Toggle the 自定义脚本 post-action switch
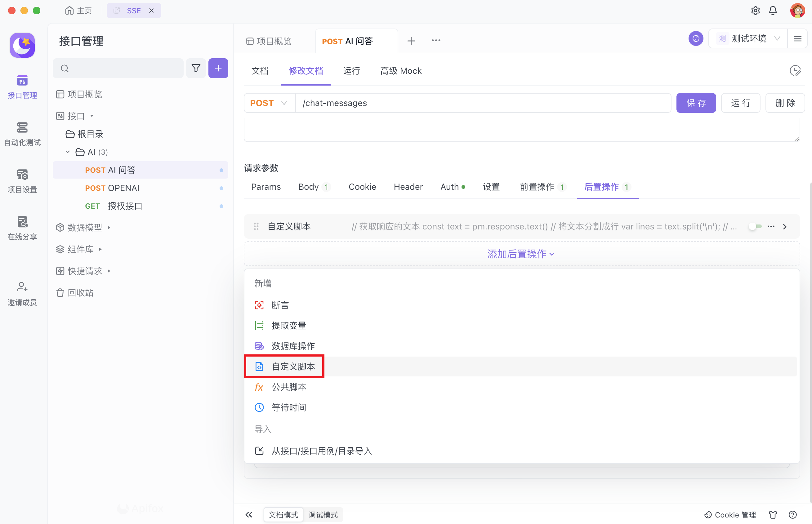This screenshot has width=812, height=524. 755,227
